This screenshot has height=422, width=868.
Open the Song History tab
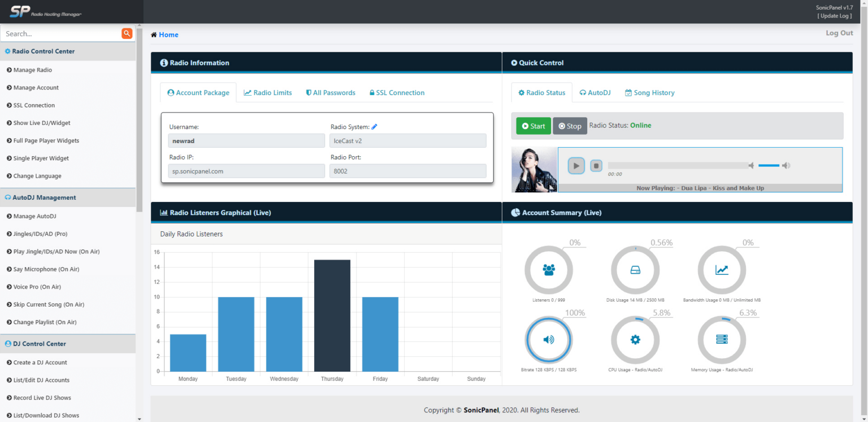point(649,92)
